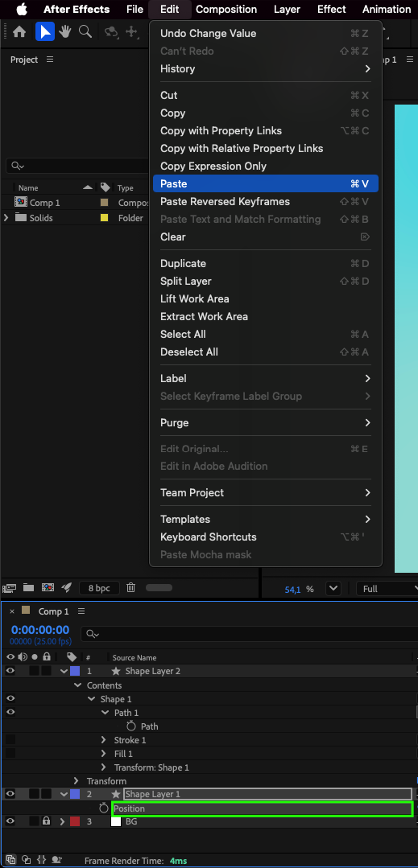418x868 pixels.
Task: Create a new folder in the Project panel
Action: tap(28, 588)
